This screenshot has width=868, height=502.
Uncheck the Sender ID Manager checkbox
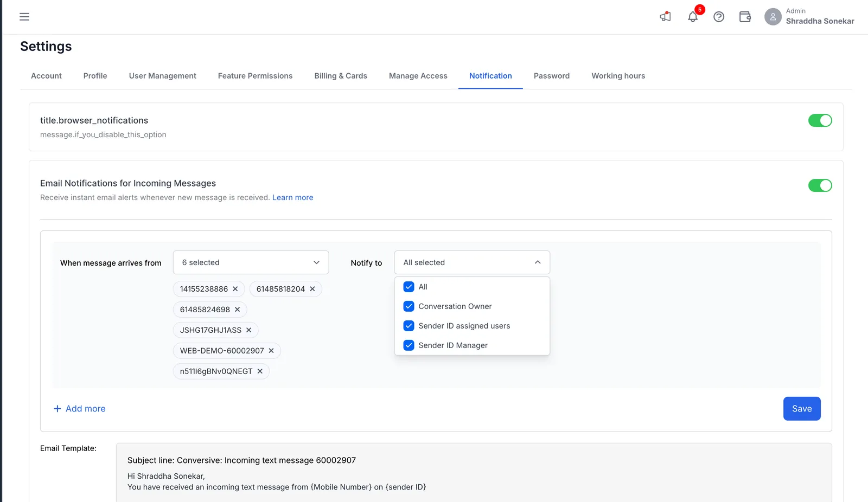409,345
